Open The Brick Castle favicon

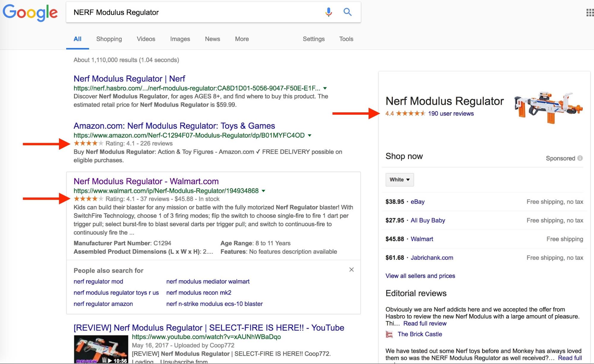coord(389,334)
